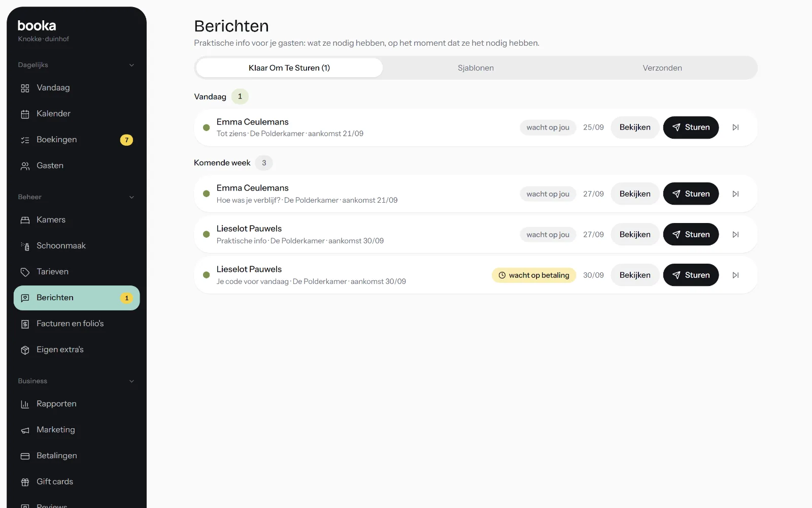Preview Je code voor vandaag via Bekijken
812x508 pixels.
click(x=635, y=275)
